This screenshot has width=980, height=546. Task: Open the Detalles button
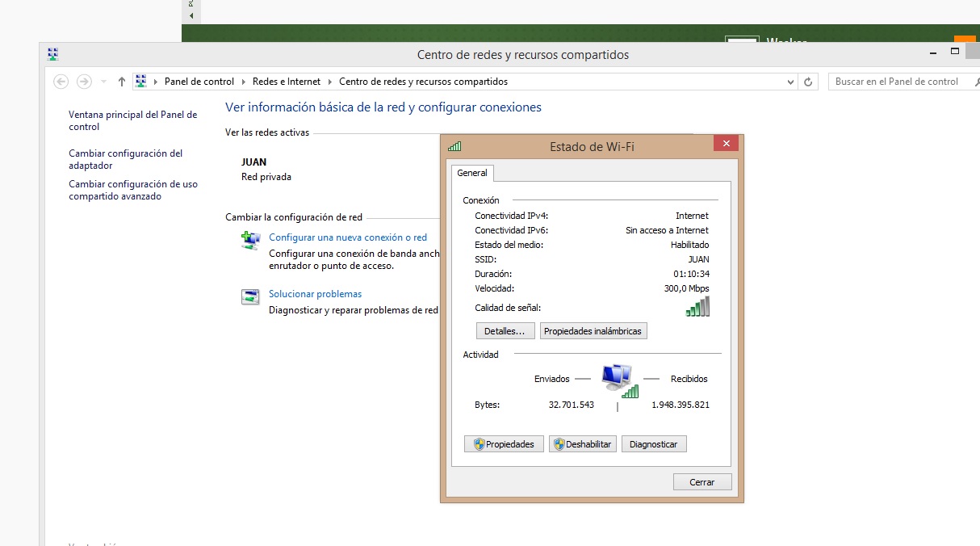[x=505, y=331]
